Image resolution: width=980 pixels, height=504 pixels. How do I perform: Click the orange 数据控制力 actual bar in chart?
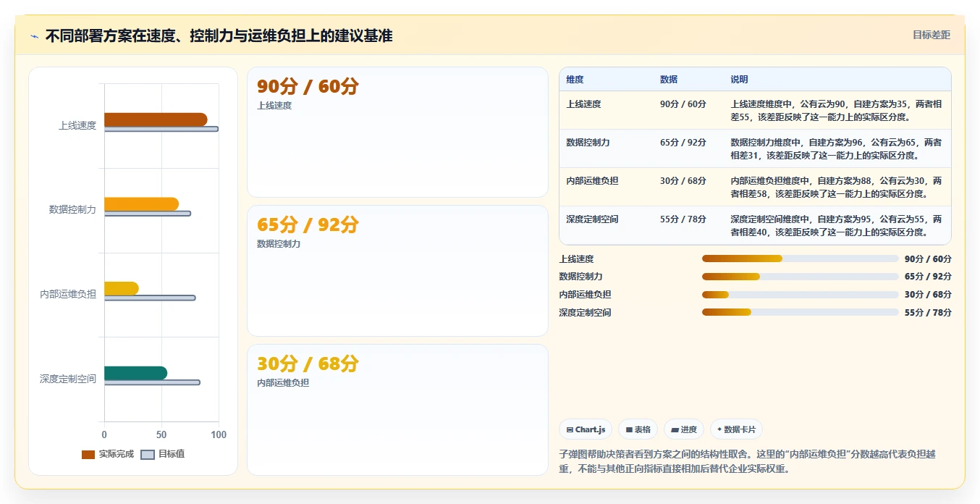[141, 204]
